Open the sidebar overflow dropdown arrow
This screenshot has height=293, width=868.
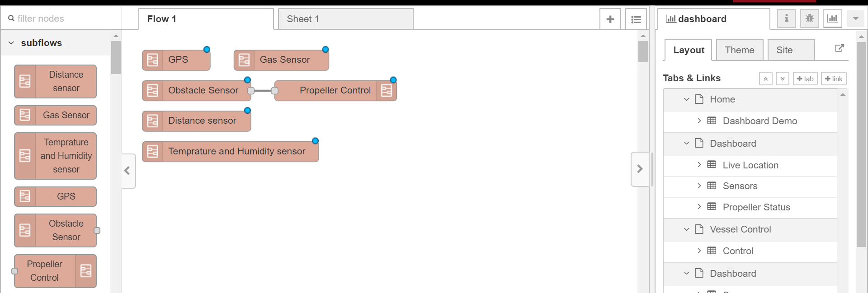coord(855,19)
